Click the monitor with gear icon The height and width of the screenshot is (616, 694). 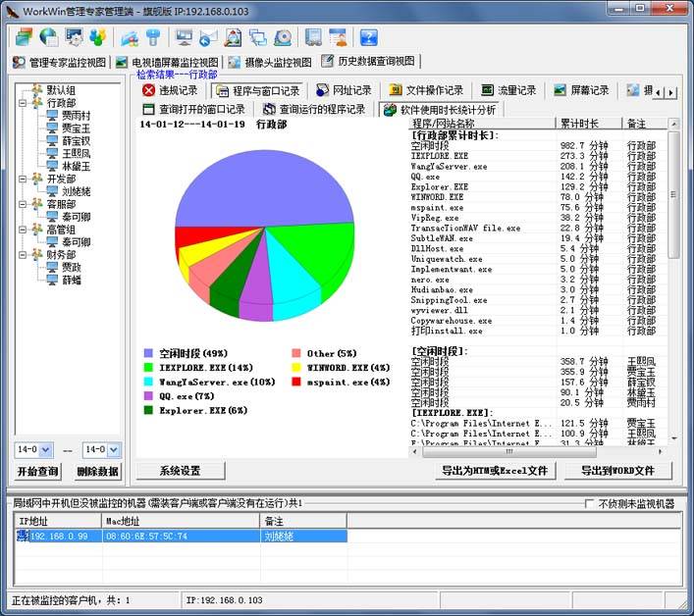[x=74, y=37]
